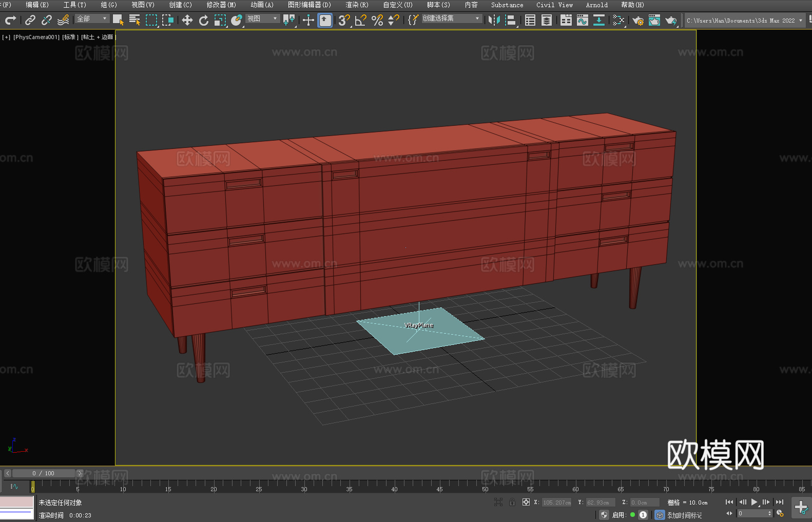
Task: Click the Align tool icon
Action: [511, 20]
